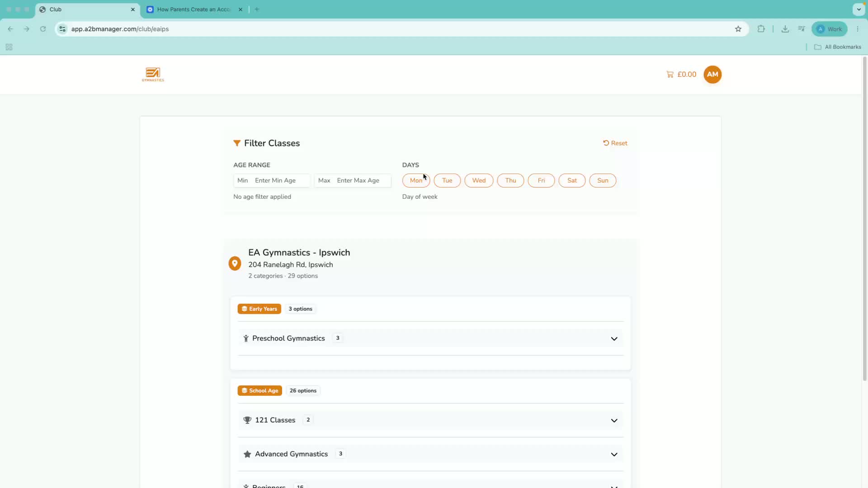Open the browser downloads icon

point(785,29)
